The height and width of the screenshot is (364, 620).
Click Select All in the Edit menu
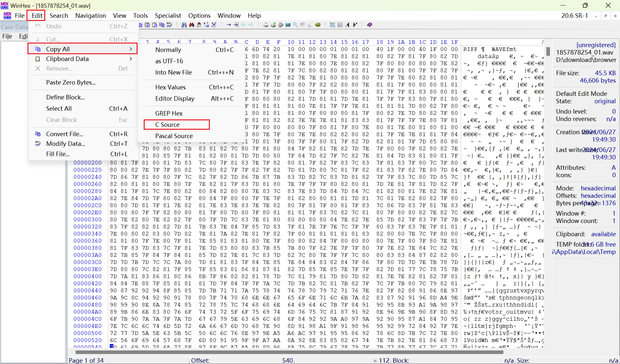click(x=59, y=108)
